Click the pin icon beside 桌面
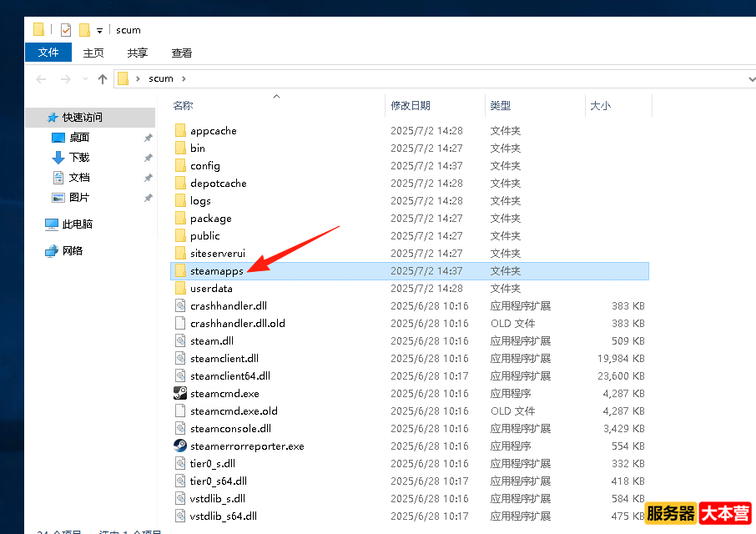This screenshot has width=756, height=534. (148, 138)
